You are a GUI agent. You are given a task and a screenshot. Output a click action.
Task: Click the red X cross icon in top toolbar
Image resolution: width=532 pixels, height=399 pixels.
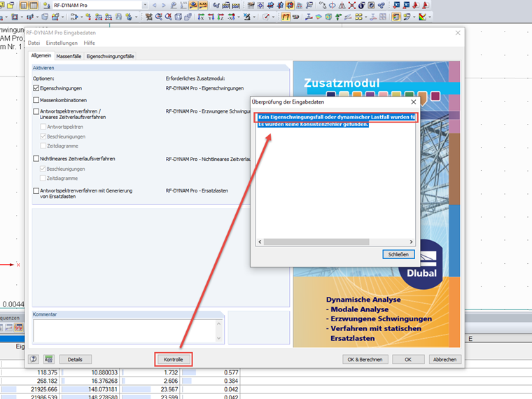tap(352, 6)
